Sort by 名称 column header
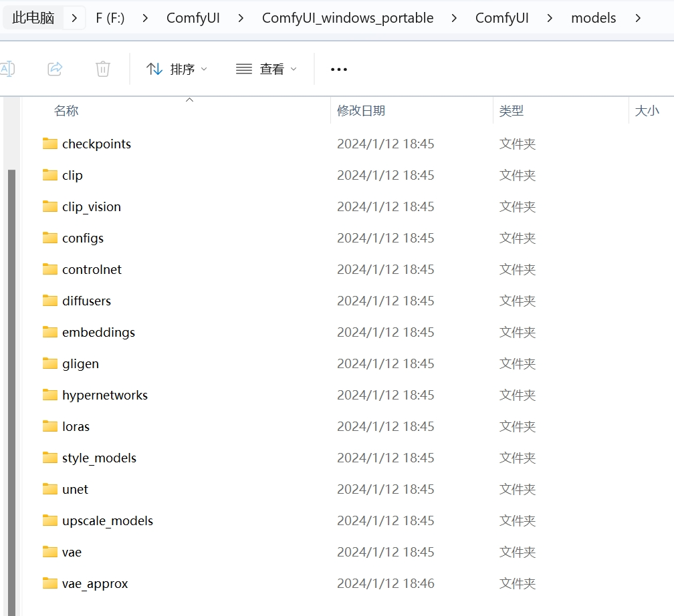The width and height of the screenshot is (674, 616). (x=66, y=111)
